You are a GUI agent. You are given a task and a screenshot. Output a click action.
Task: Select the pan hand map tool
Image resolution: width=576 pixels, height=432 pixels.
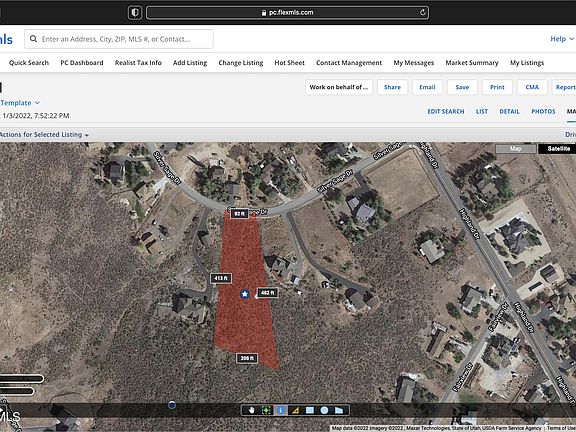[x=251, y=410]
